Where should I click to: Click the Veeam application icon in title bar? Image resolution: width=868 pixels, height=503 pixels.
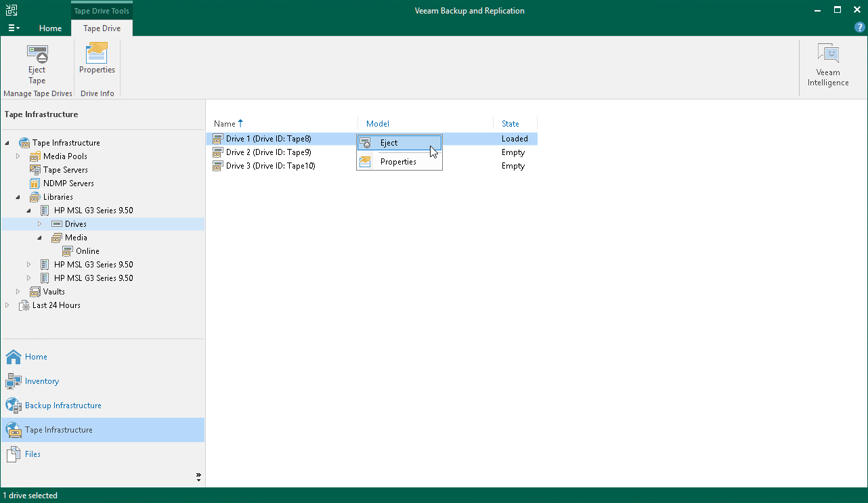point(12,10)
